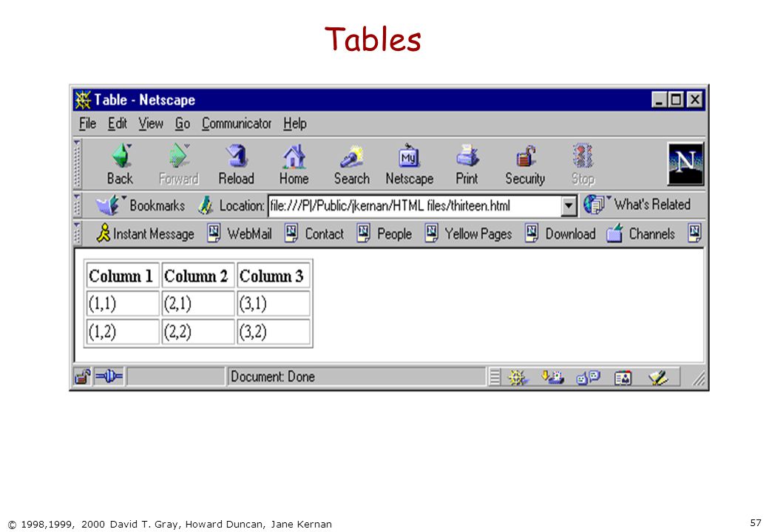Open Mailbox from component bar
Screen dimensions: 769x532
tap(553, 377)
